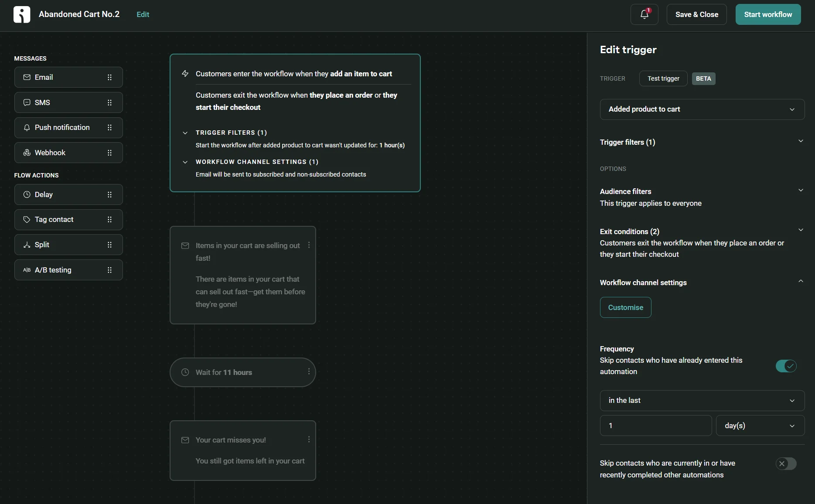Toggle off skip contacts who already entered automation

coord(786,366)
